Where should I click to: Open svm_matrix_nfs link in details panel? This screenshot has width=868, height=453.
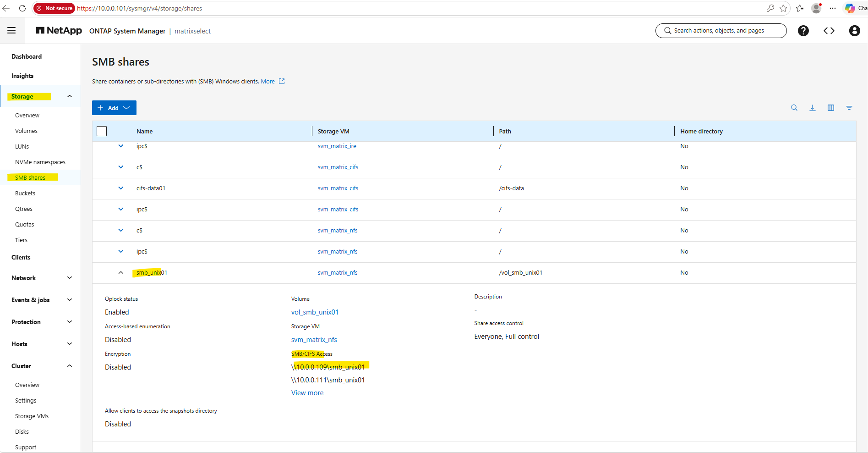tap(314, 339)
